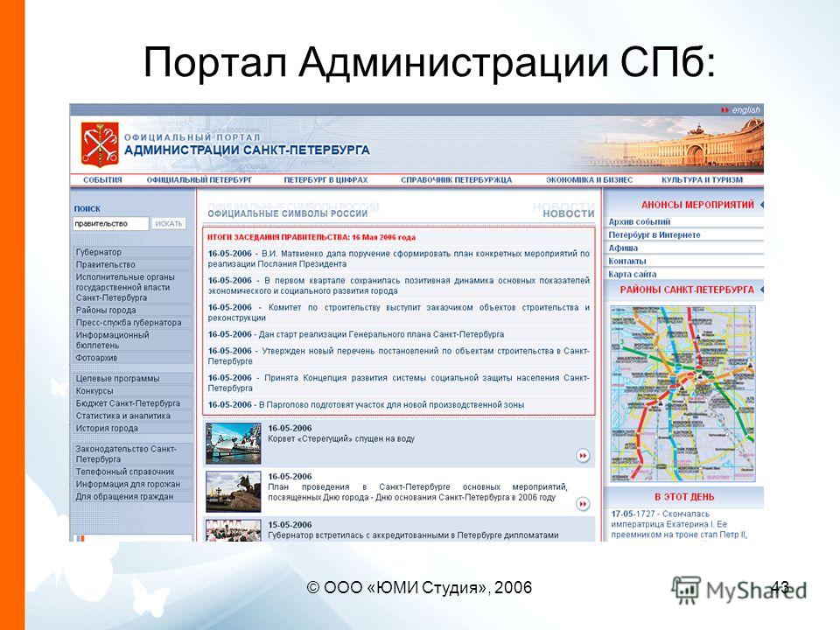Open the КУЛЬТУРА И ТУРИЗМ menu section
The image size is (840, 630).
click(703, 180)
